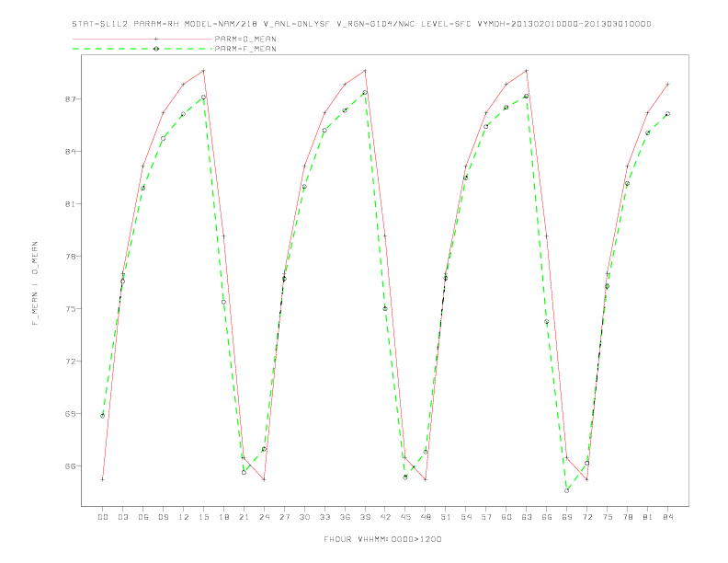Screen dimensions: 728x563
Task: Click x-axis tick label 42
Action: pyautogui.click(x=385, y=517)
